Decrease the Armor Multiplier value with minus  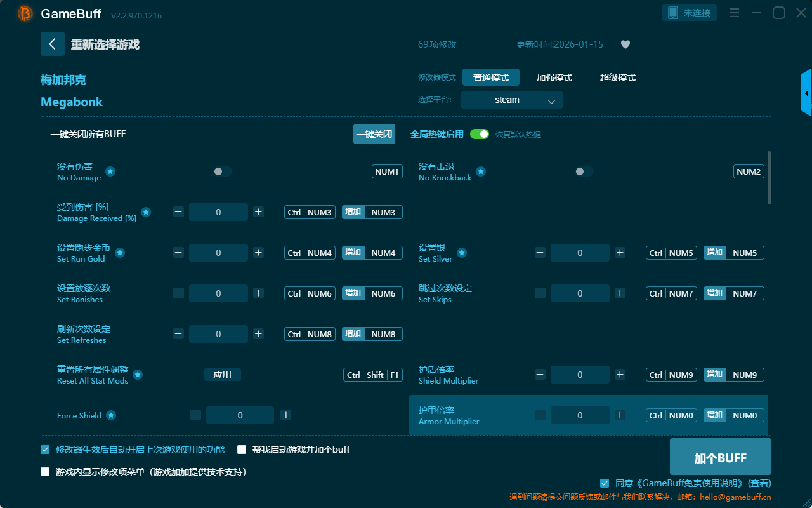pos(540,415)
